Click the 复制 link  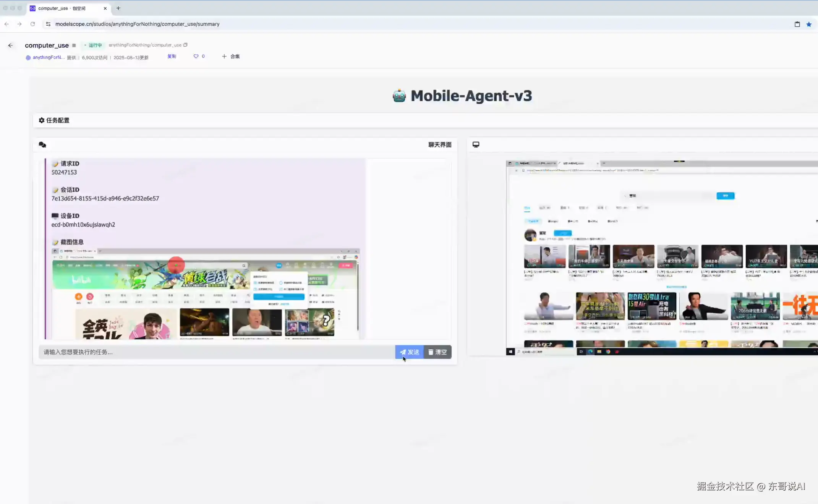(172, 56)
